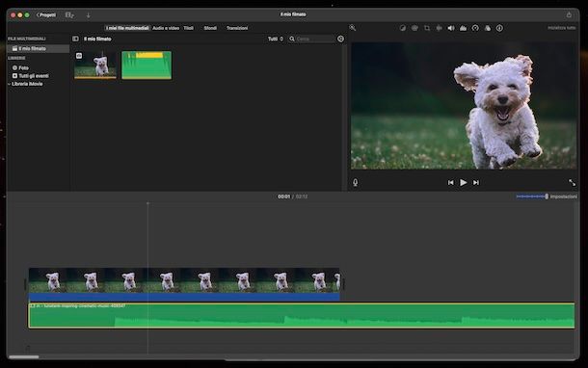The image size is (588, 368).
Task: Open the volume adjustment tool
Action: [451, 28]
